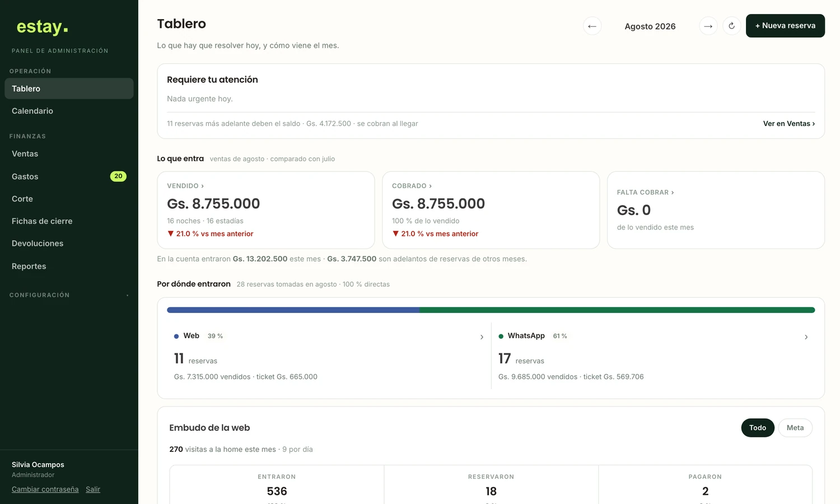This screenshot has height=504, width=840.
Task: Expand the WhatsApp channel chevron
Action: [x=806, y=337]
